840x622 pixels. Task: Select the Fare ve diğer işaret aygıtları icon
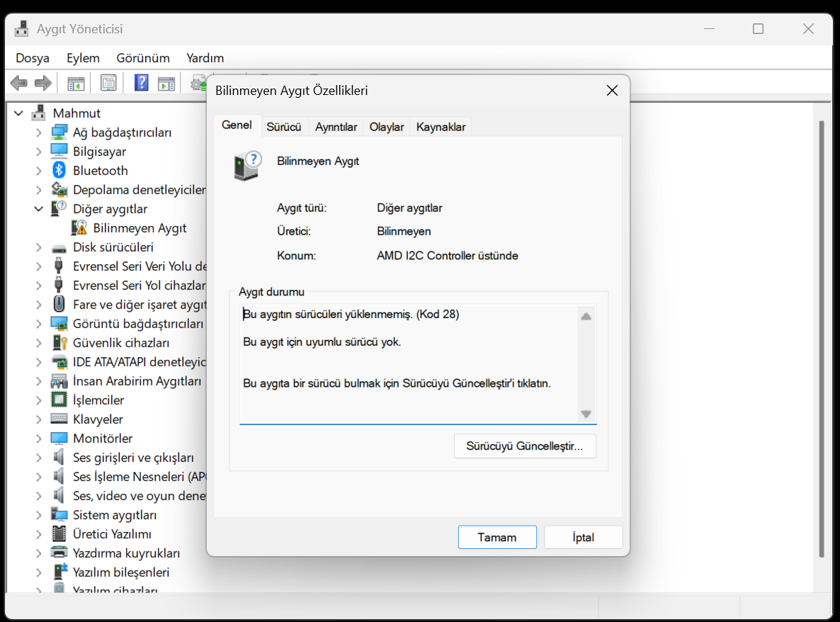click(59, 305)
